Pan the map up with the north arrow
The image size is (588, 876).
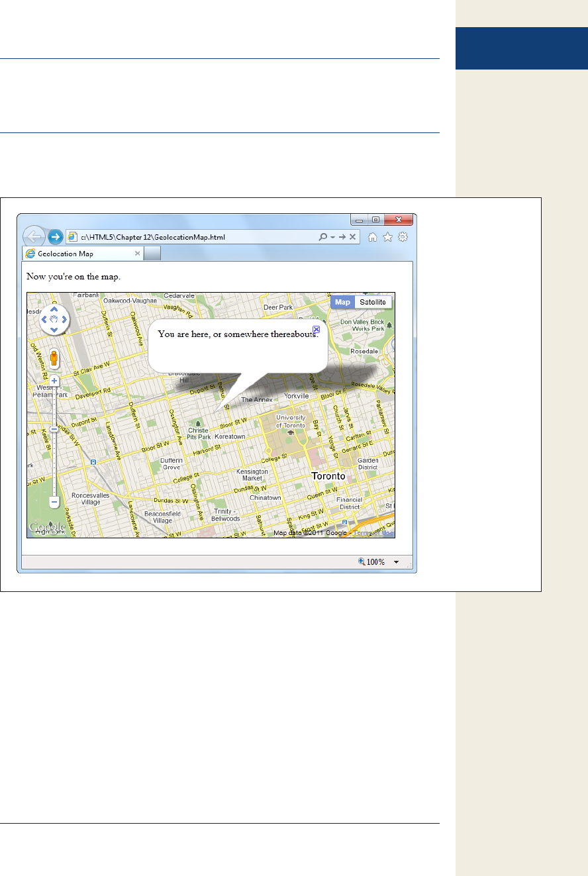tap(54, 309)
